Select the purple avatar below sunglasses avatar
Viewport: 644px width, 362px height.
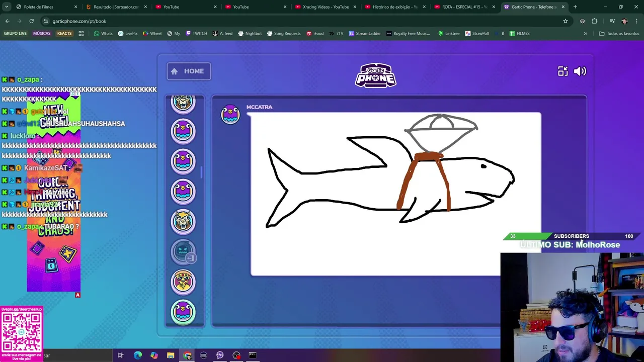click(183, 311)
